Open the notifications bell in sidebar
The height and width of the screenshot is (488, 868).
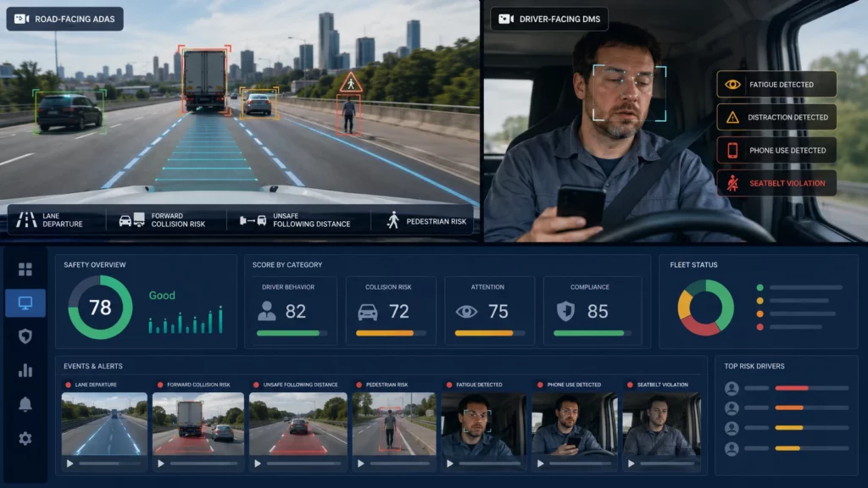pyautogui.click(x=25, y=404)
